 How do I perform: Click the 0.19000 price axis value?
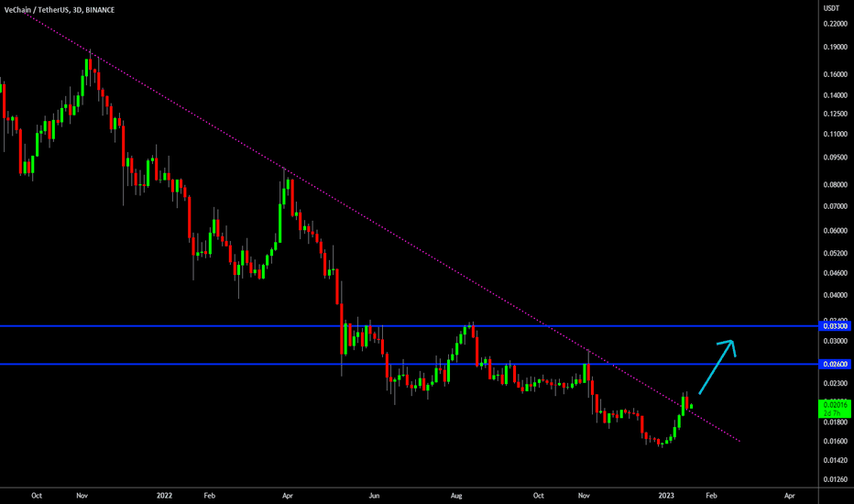point(836,48)
